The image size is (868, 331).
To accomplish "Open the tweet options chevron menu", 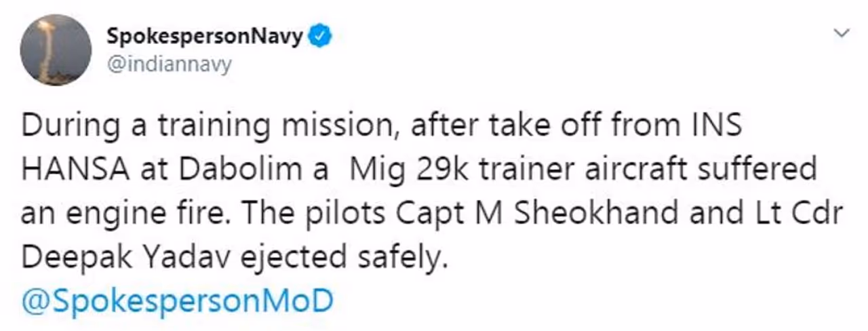I will pyautogui.click(x=842, y=33).
